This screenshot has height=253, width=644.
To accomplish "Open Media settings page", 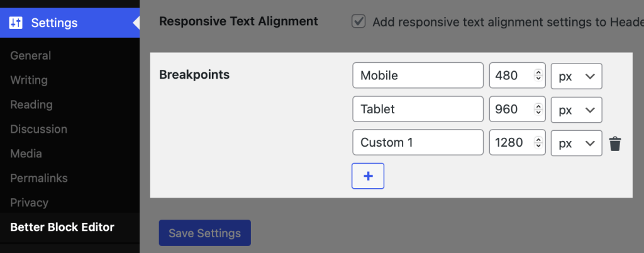I will pyautogui.click(x=26, y=154).
